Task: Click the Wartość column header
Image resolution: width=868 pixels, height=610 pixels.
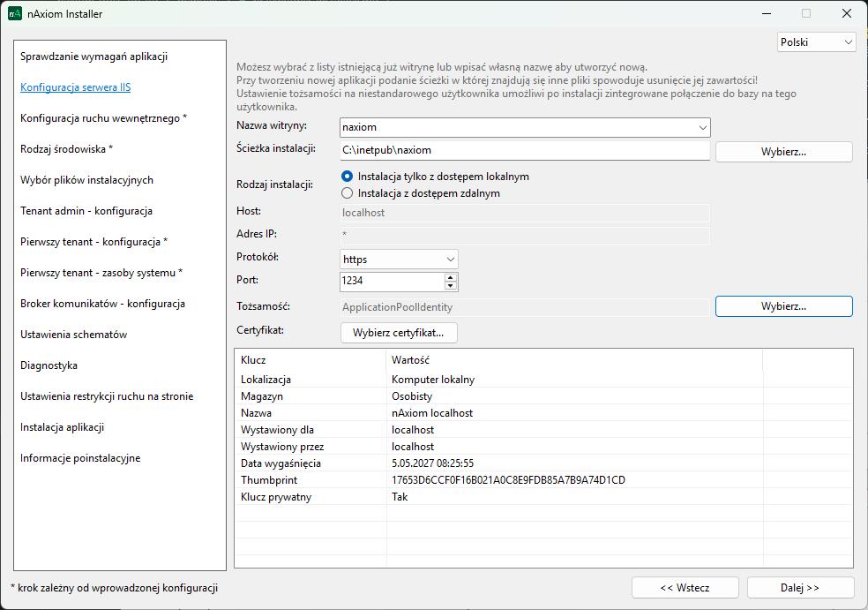Action: (574, 360)
